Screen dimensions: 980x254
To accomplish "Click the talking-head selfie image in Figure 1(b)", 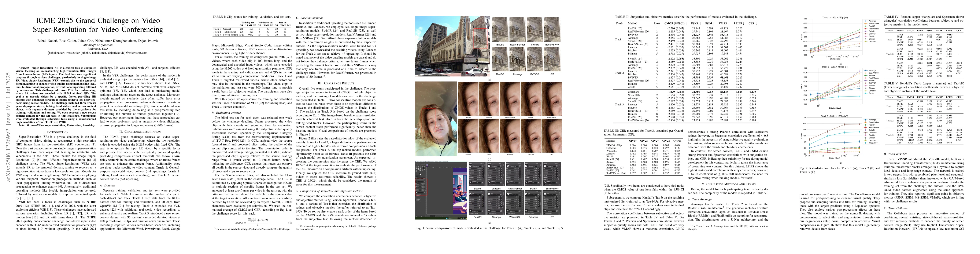I will coord(436,121).
